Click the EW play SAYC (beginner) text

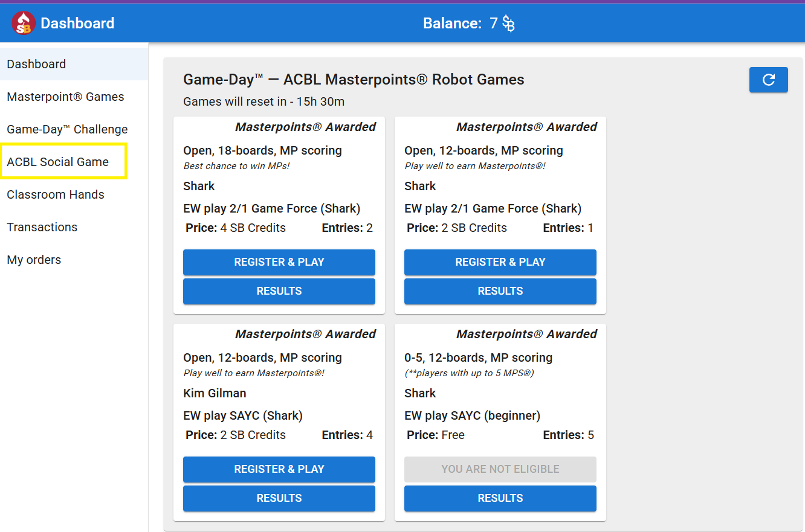(472, 415)
